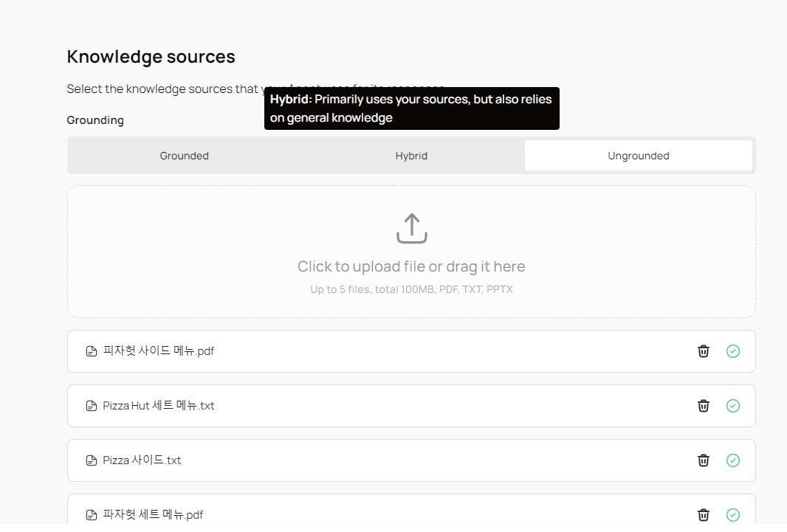Open the 피자헛 사이드 메뉴.pdf file entry
The width and height of the screenshot is (787, 532).
coord(159,351)
